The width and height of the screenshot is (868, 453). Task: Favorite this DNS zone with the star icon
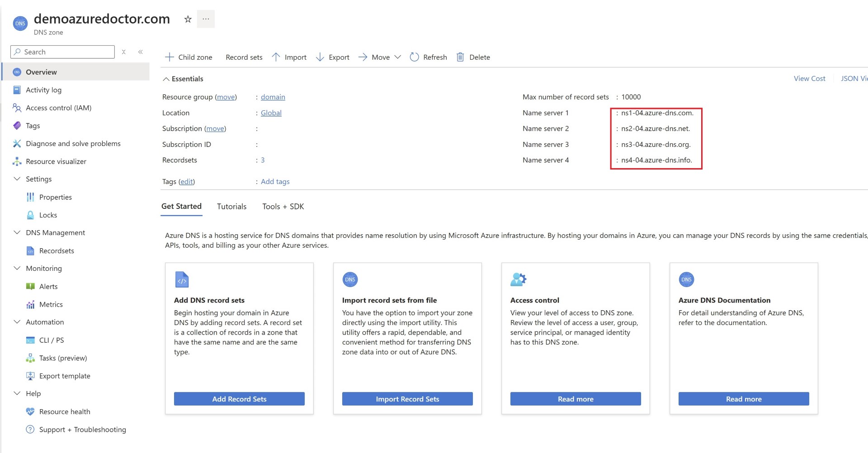tap(188, 19)
